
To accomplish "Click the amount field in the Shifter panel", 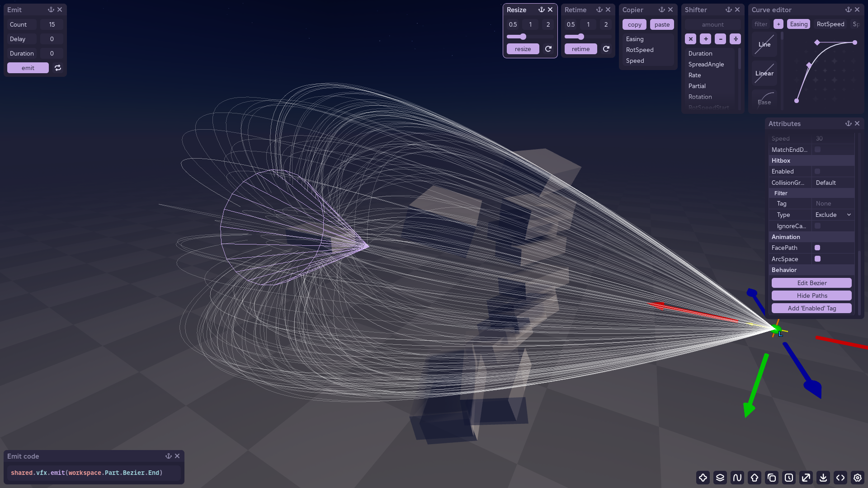I will 712,24.
